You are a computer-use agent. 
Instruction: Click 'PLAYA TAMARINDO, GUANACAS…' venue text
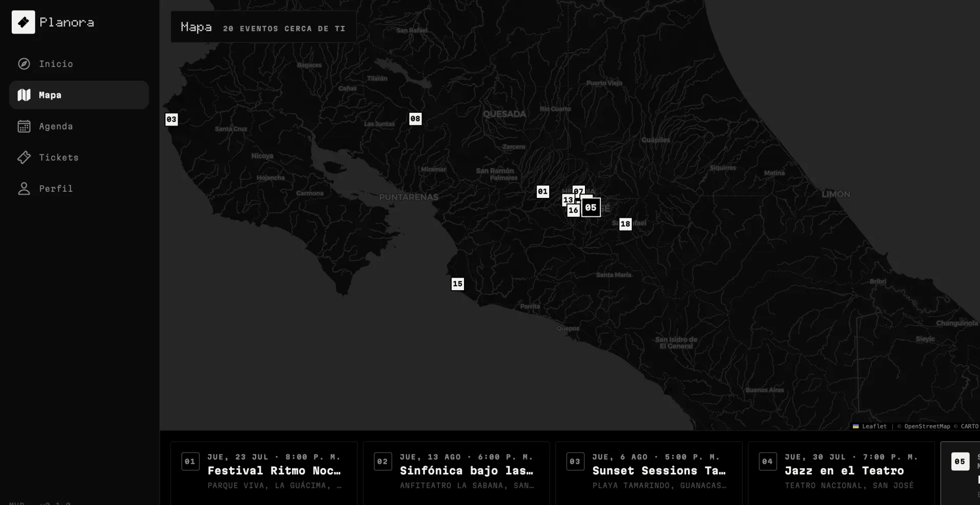click(659, 486)
